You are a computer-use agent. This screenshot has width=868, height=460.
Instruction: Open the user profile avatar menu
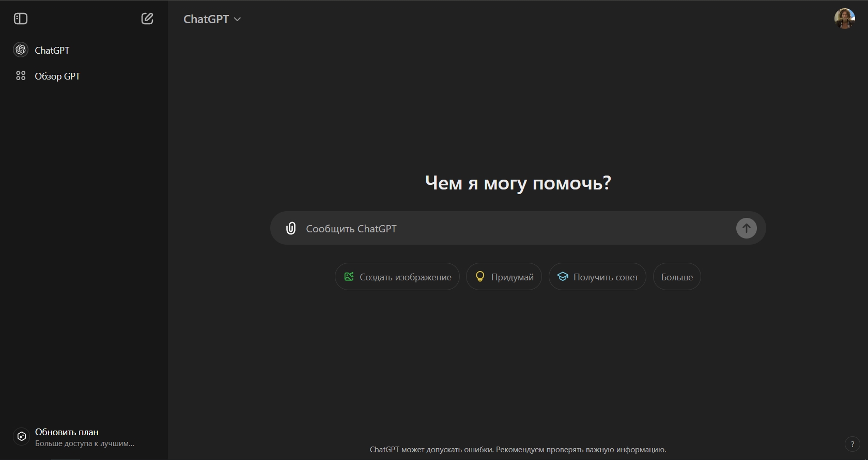click(844, 19)
